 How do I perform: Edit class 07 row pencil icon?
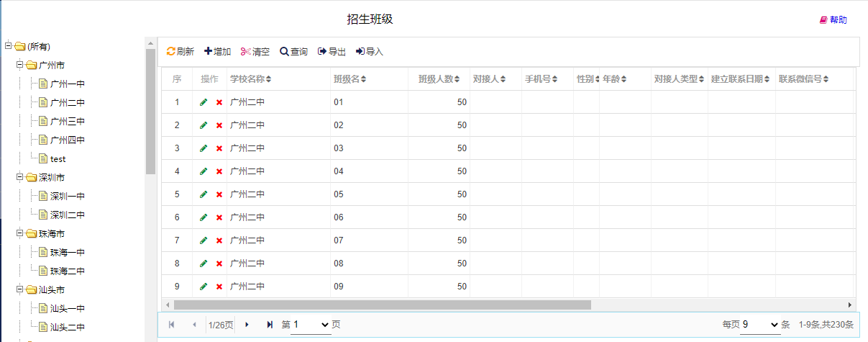tap(204, 240)
